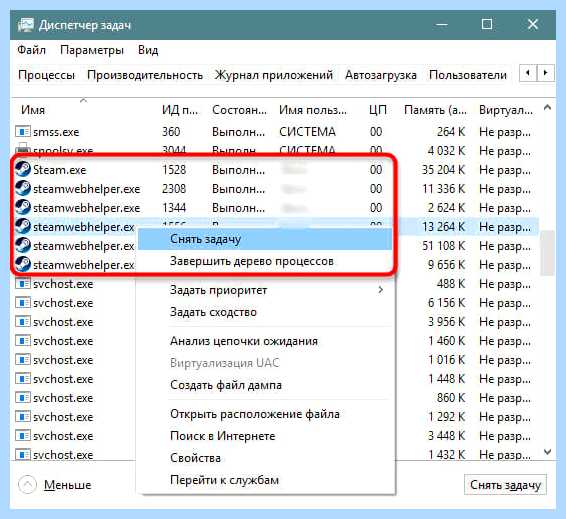The image size is (566, 519).
Task: Click the 35 204 K memory value
Action: (443, 170)
